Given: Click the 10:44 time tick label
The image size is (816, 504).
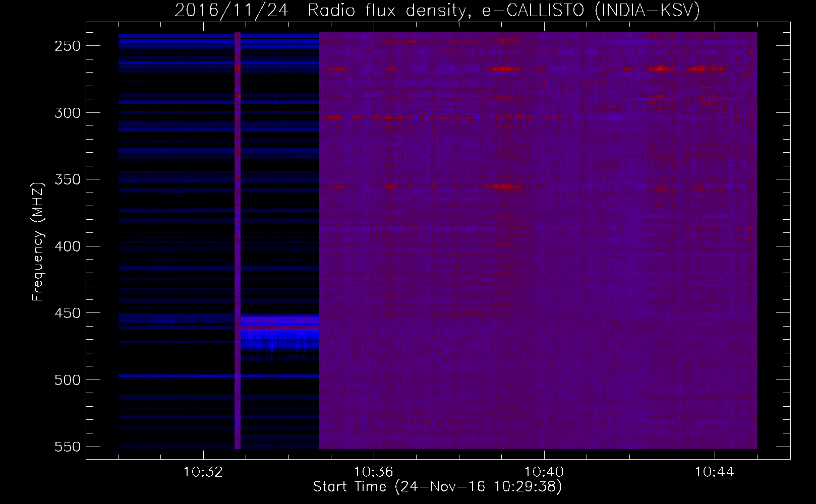Looking at the screenshot, I should tap(715, 472).
